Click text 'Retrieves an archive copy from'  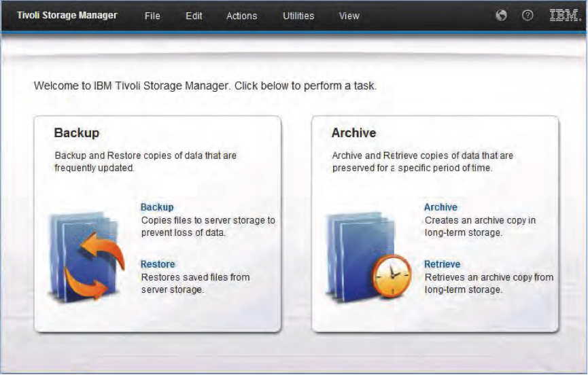pyautogui.click(x=489, y=277)
